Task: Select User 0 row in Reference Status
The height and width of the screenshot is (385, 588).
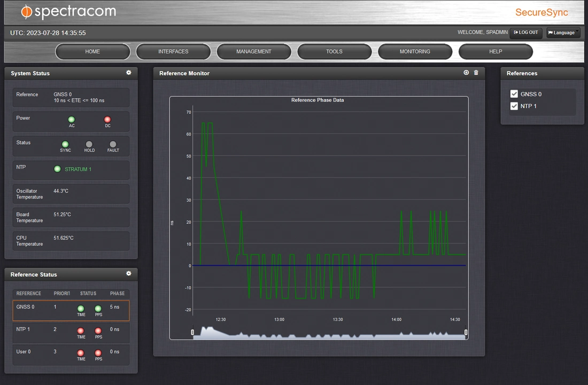Action: pos(71,355)
